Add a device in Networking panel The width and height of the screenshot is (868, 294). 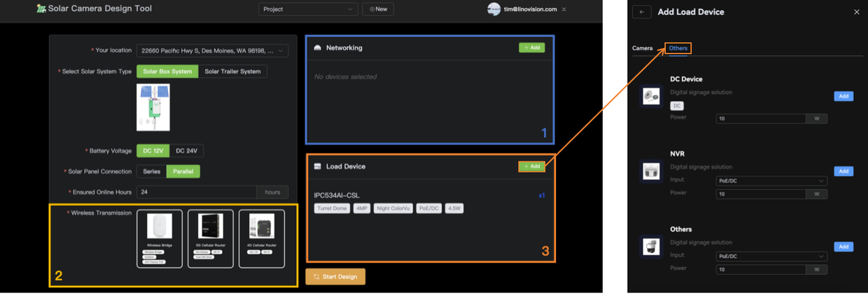click(x=532, y=48)
